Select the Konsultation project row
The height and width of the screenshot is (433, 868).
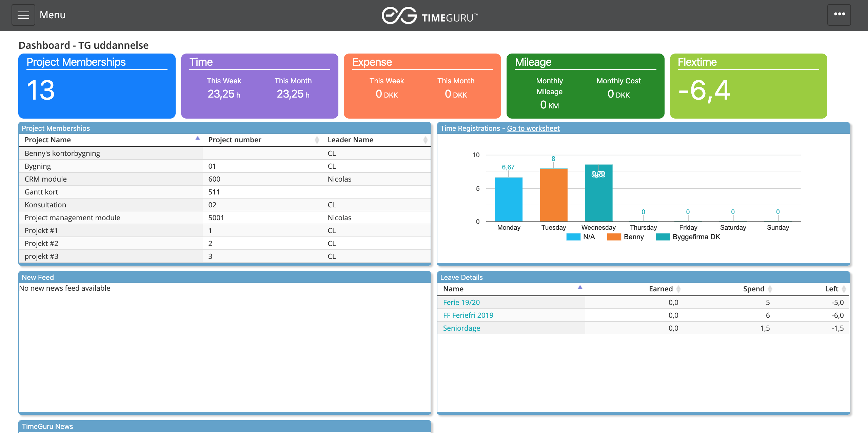[x=225, y=205]
